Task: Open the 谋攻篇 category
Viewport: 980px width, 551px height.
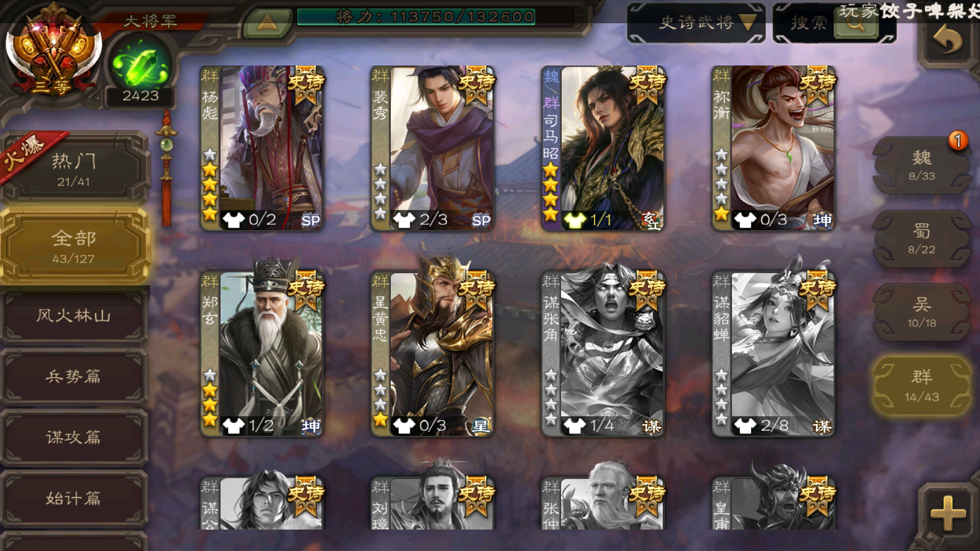Action: 74,437
